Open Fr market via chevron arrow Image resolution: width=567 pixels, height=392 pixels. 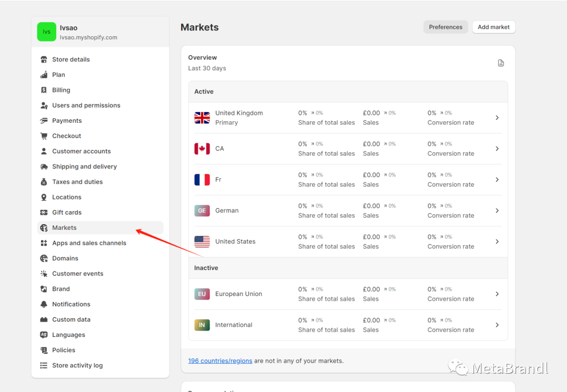tap(497, 179)
